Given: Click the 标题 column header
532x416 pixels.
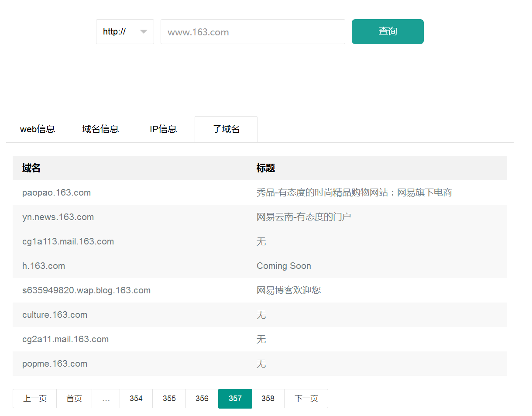Looking at the screenshot, I should coord(266,168).
